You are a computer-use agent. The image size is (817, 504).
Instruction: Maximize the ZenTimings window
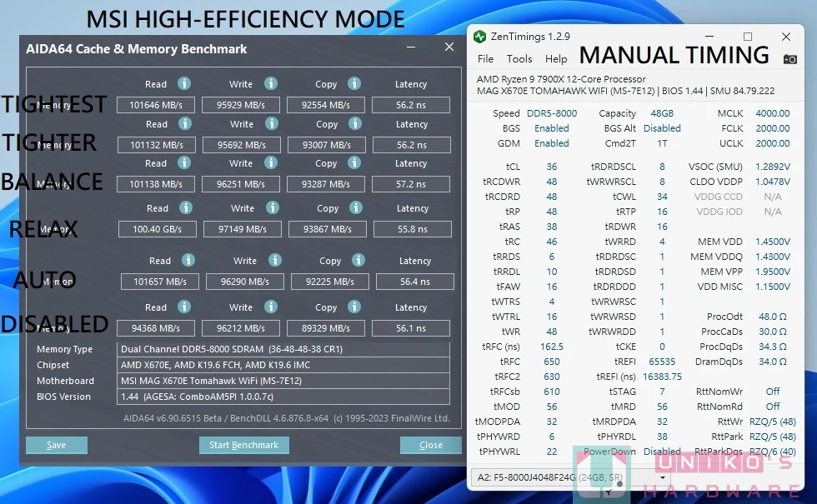click(x=748, y=37)
